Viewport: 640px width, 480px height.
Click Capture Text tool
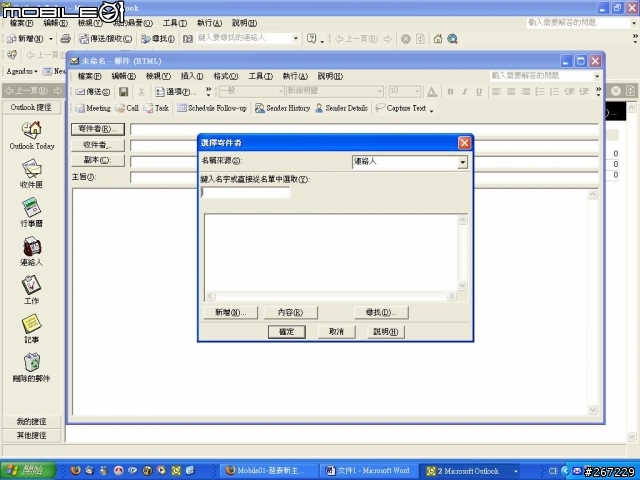[x=401, y=108]
